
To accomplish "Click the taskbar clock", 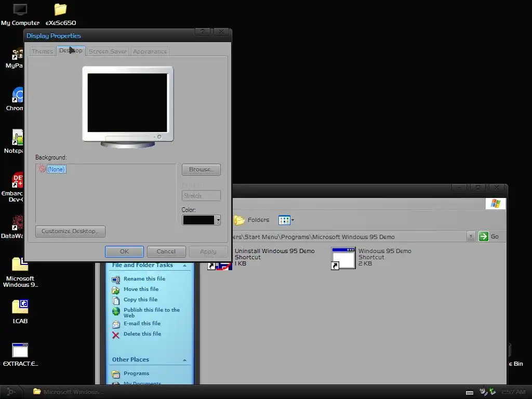I will coord(514,392).
